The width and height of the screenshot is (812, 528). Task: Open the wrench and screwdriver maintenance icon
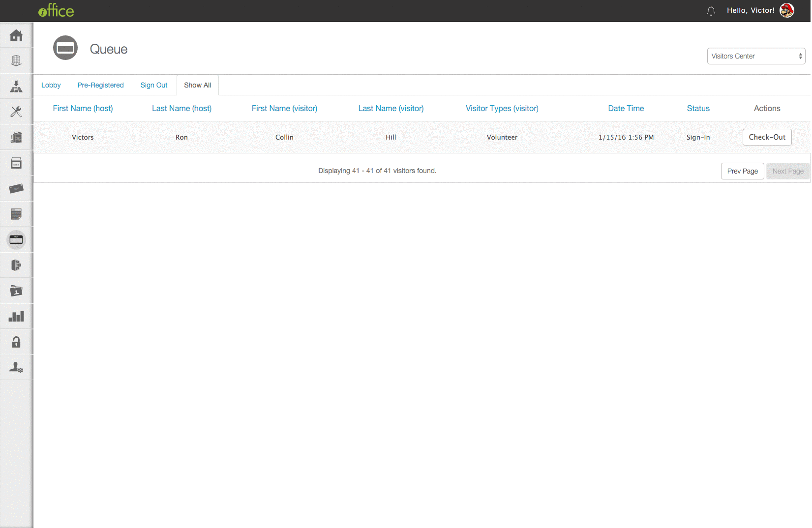[x=16, y=112]
